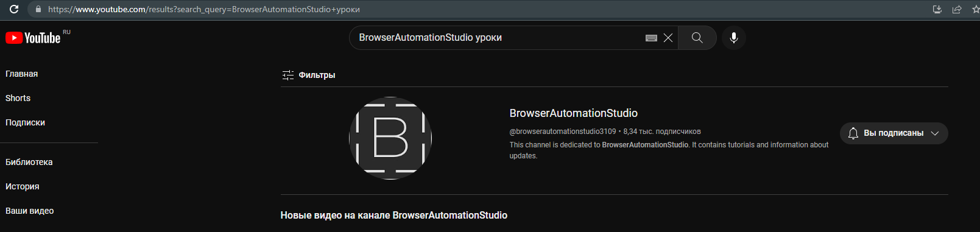Click the padlock site info icon
The image size is (980, 232).
pyautogui.click(x=38, y=9)
